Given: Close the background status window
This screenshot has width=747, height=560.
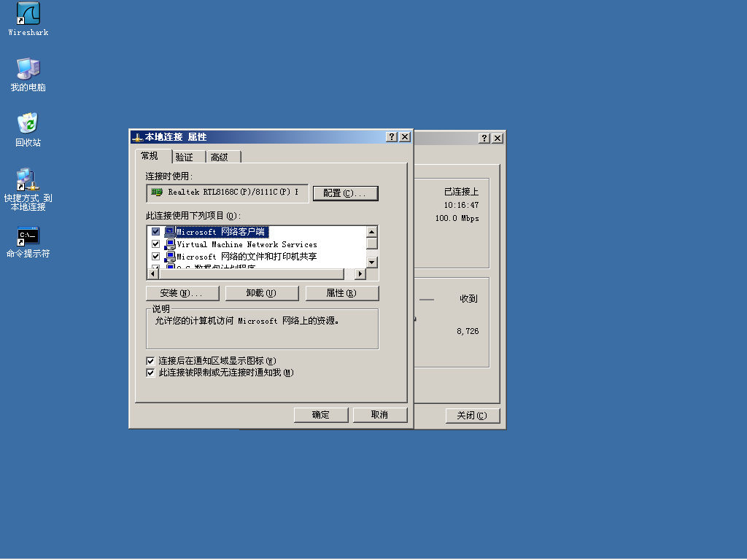Looking at the screenshot, I should [498, 138].
